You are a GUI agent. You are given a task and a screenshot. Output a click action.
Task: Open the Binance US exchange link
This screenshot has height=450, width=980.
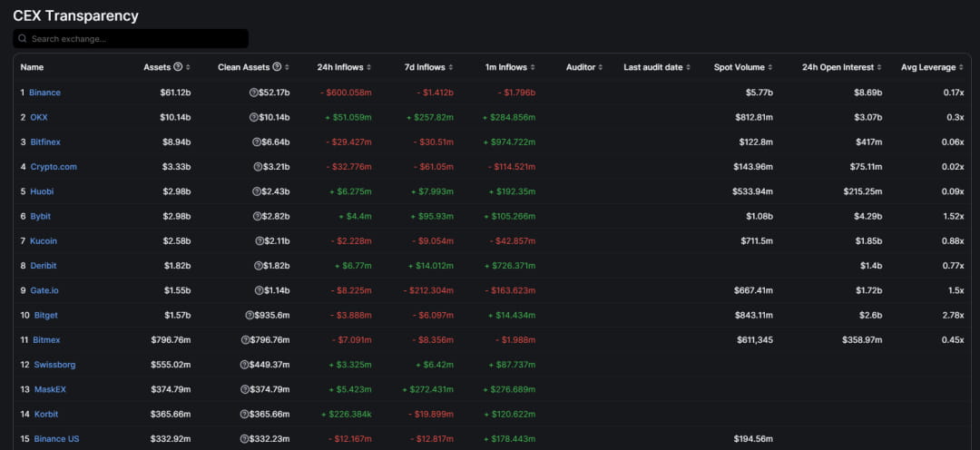click(56, 439)
